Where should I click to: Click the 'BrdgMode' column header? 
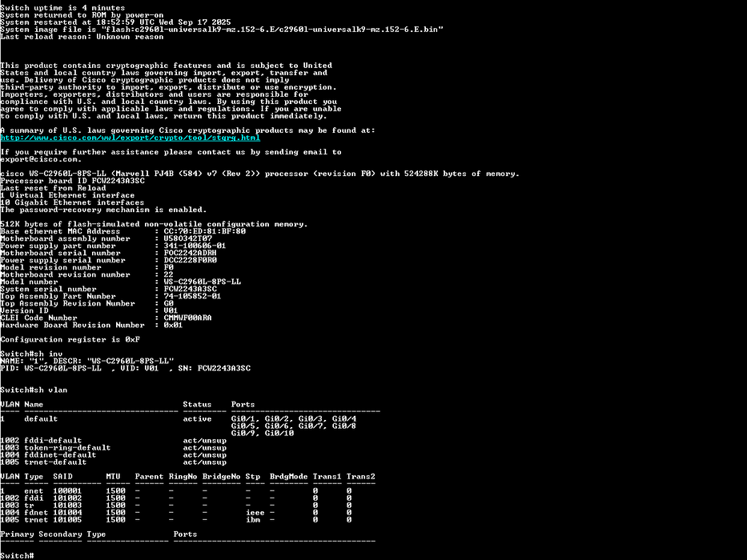tap(289, 477)
